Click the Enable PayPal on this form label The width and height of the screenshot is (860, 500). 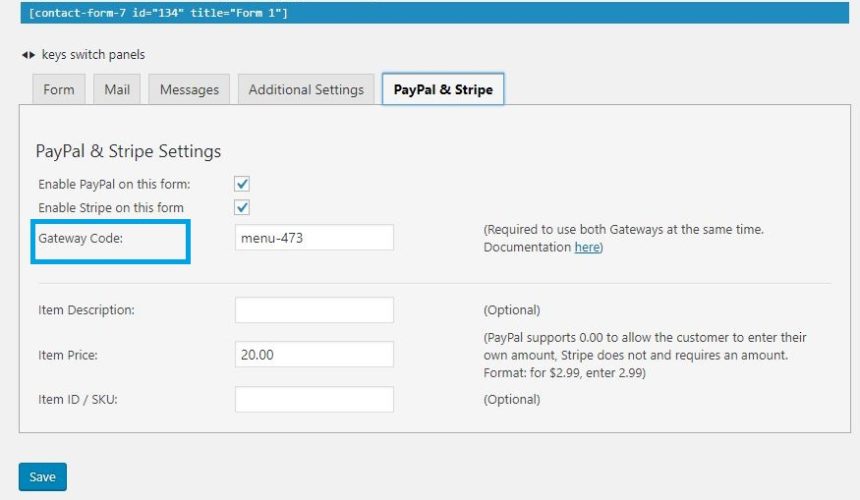(114, 184)
